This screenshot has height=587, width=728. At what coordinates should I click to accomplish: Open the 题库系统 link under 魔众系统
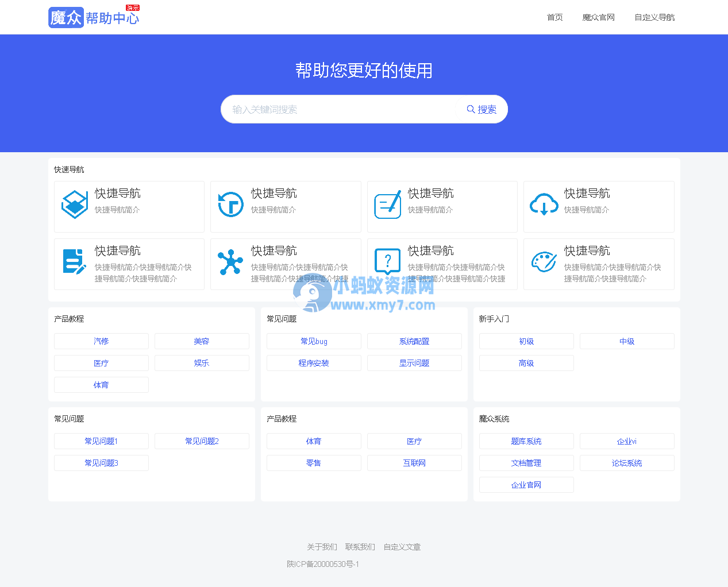[x=526, y=441]
